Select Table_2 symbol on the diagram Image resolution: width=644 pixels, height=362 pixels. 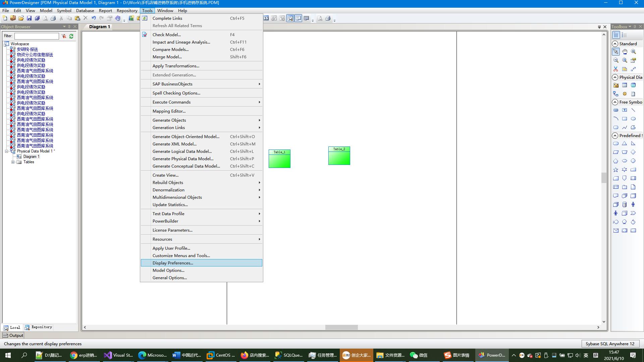(x=339, y=156)
